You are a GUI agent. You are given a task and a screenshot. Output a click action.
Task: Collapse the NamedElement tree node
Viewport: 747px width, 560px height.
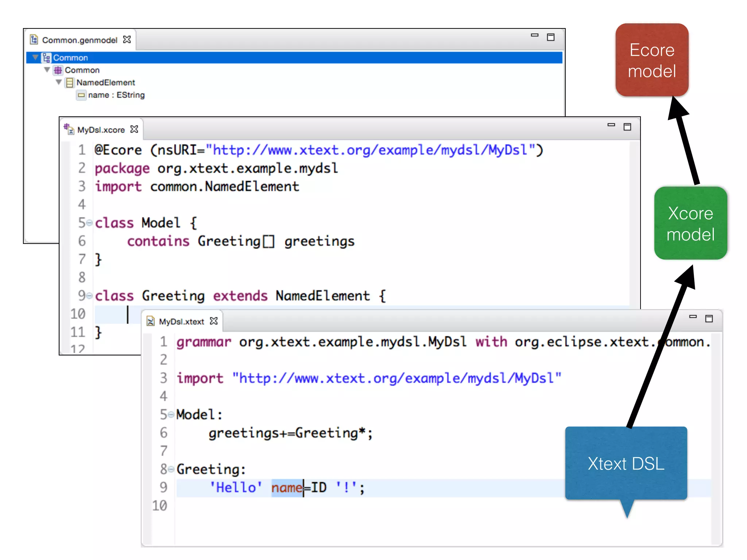pyautogui.click(x=59, y=82)
